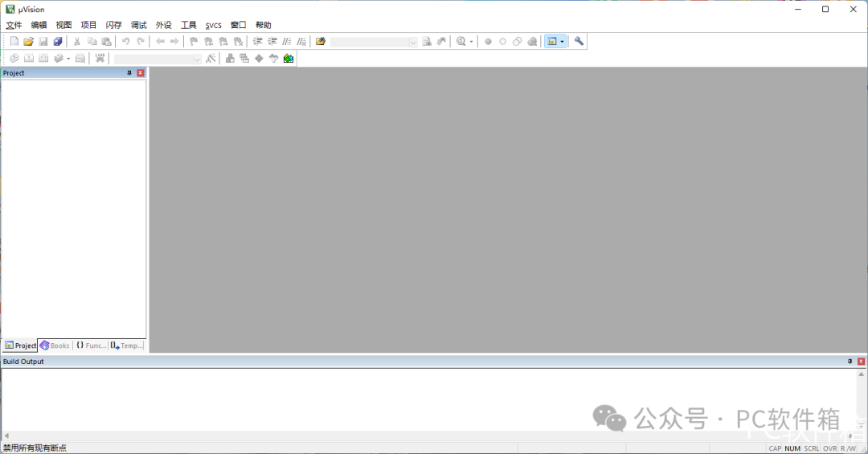Click the Open file folder icon

(x=29, y=42)
